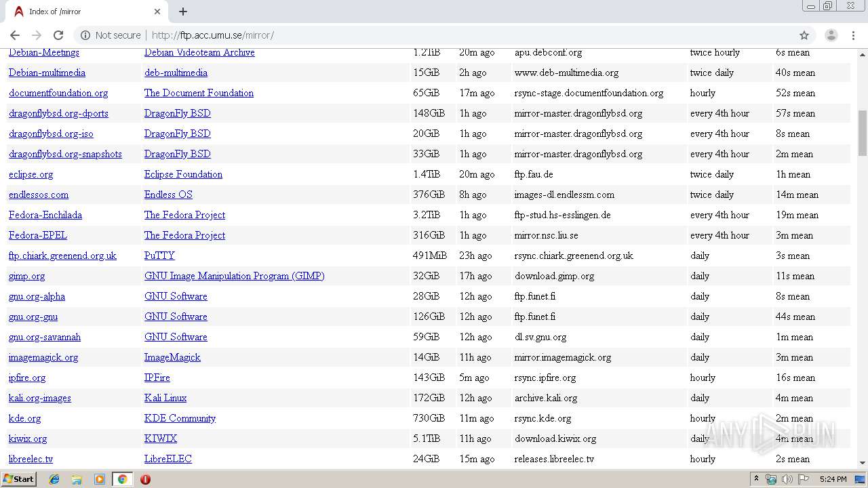The image size is (868, 488).
Task: Open the ipfire.org mirror directory
Action: (x=27, y=378)
